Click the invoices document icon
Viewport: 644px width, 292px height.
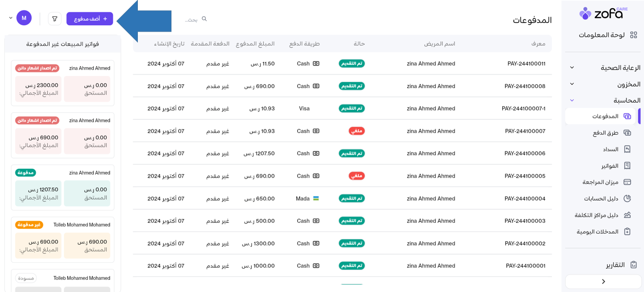coord(627,166)
